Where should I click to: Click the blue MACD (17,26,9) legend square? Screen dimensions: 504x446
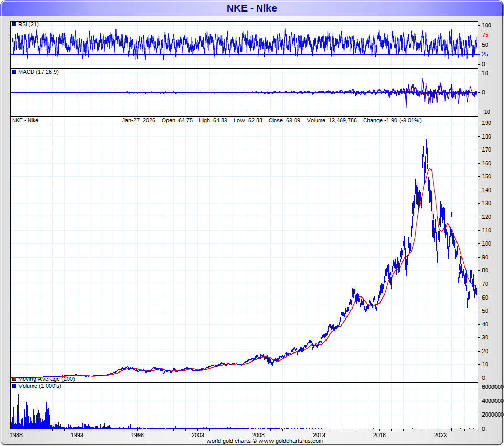[14, 72]
